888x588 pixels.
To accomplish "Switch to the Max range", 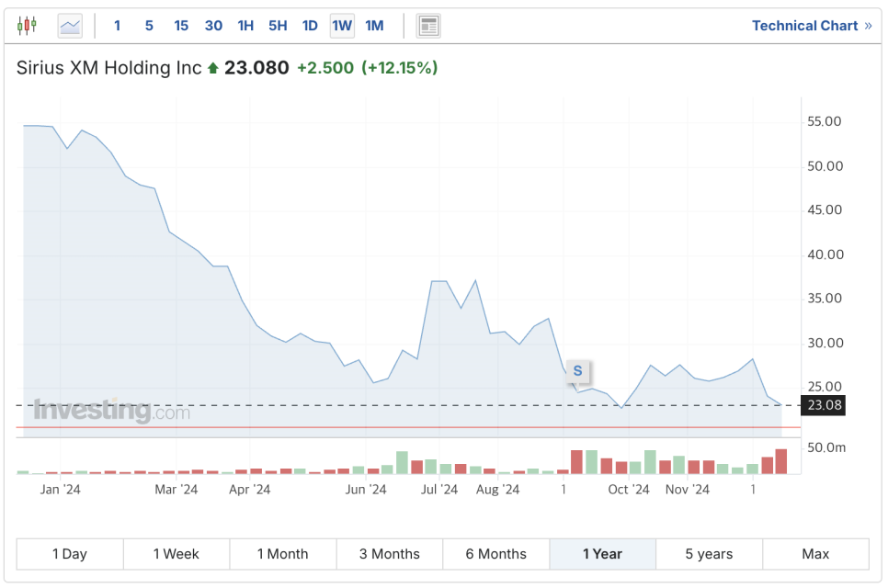I will tap(815, 554).
